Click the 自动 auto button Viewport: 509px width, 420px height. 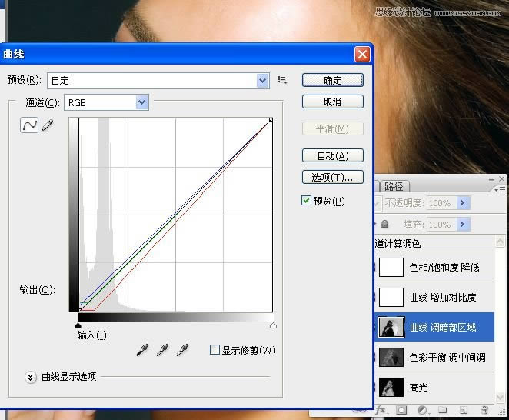coord(332,155)
